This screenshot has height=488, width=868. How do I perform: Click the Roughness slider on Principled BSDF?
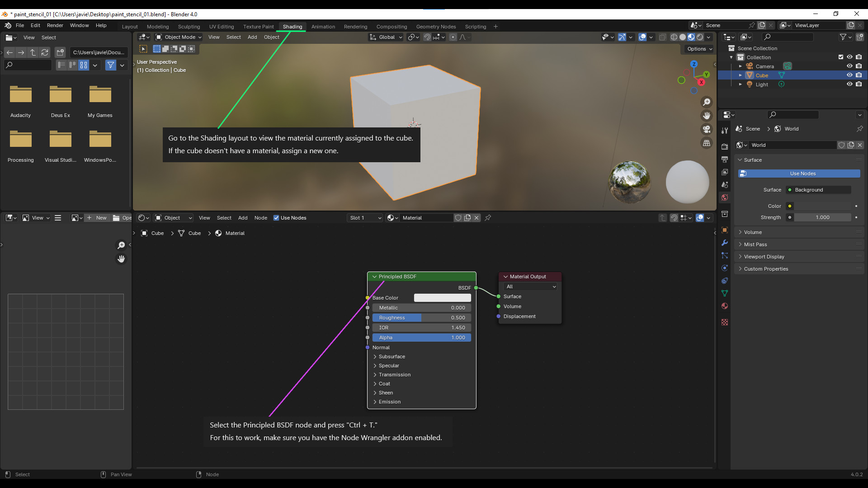coord(421,318)
